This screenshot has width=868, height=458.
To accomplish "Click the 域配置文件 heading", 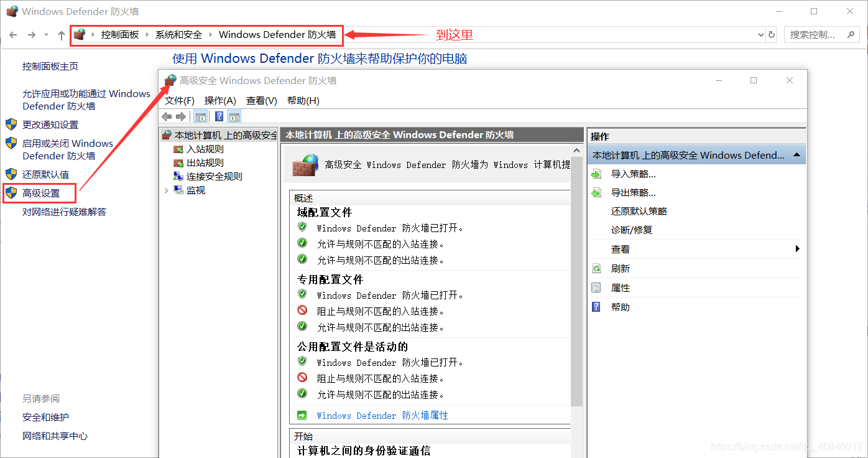I will [325, 213].
